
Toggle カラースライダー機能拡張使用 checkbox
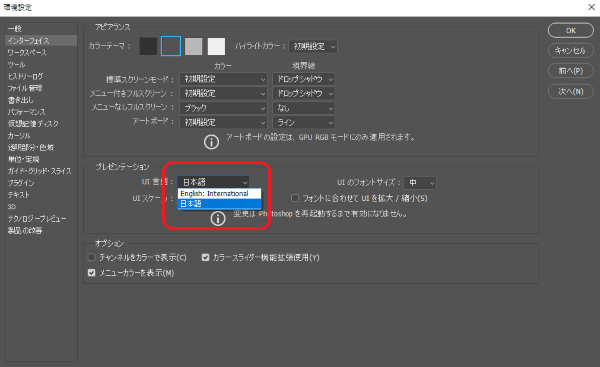(205, 257)
